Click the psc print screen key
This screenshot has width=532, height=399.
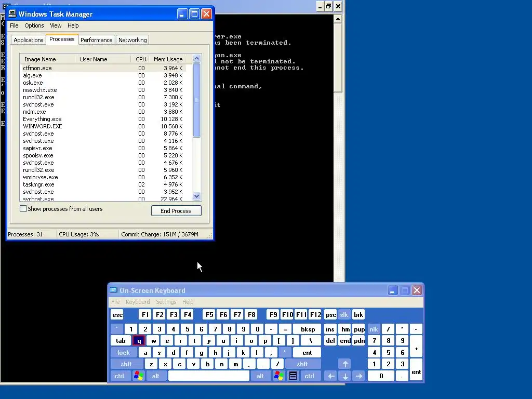point(330,315)
